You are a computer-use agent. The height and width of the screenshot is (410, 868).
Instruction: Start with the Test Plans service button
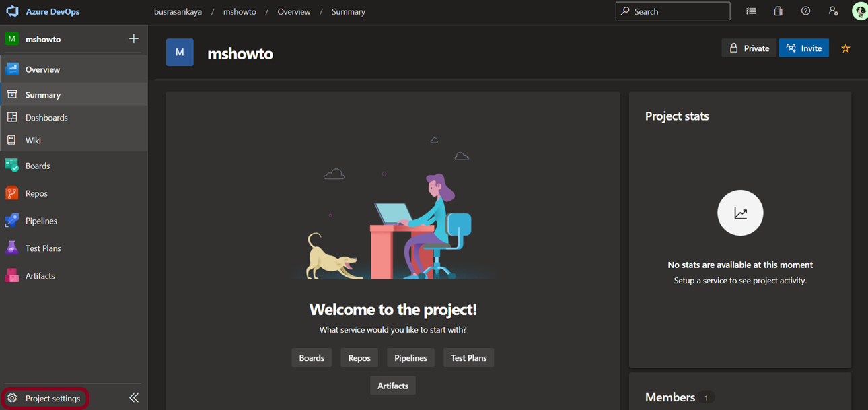469,357
